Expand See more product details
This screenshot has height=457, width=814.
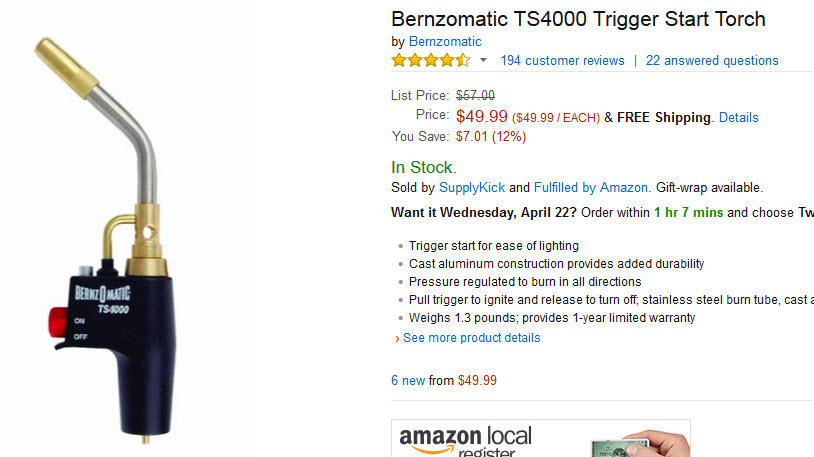(x=471, y=338)
